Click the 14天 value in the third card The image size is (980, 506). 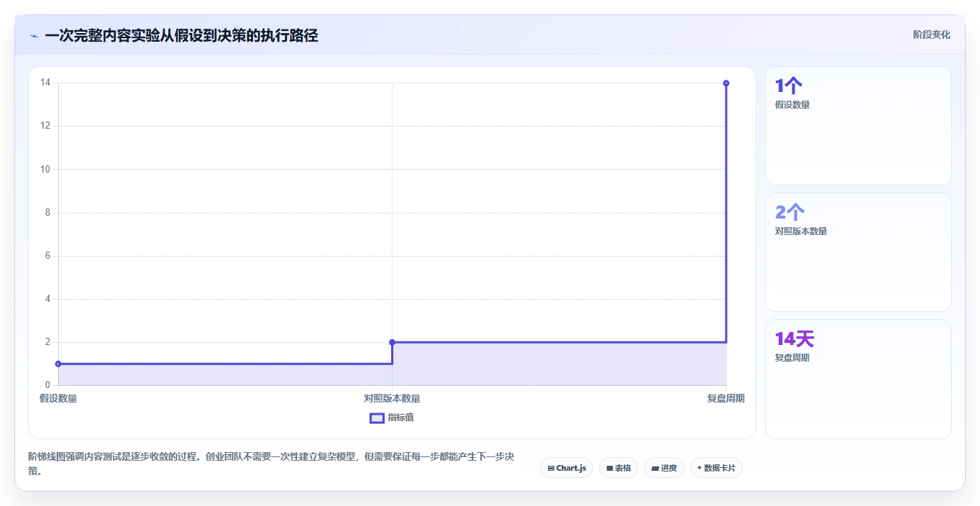tap(794, 339)
